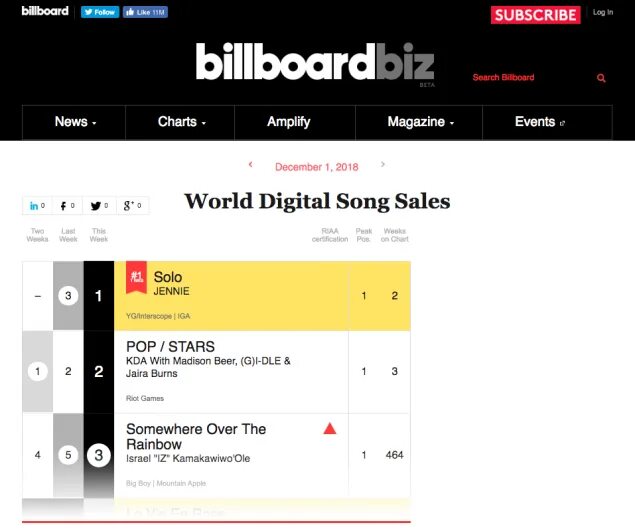The width and height of the screenshot is (635, 531).
Task: Share chart on Twitter
Action: click(x=100, y=206)
